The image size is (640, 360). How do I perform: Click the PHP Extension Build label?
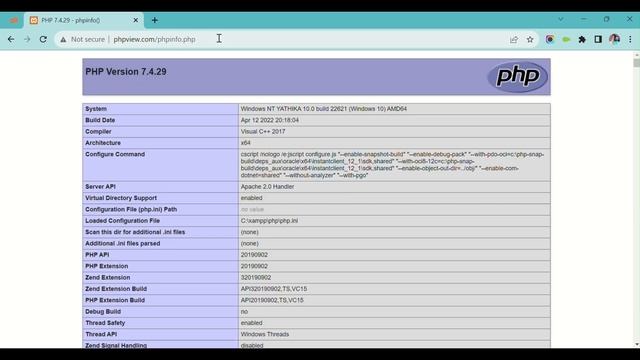pyautogui.click(x=115, y=300)
